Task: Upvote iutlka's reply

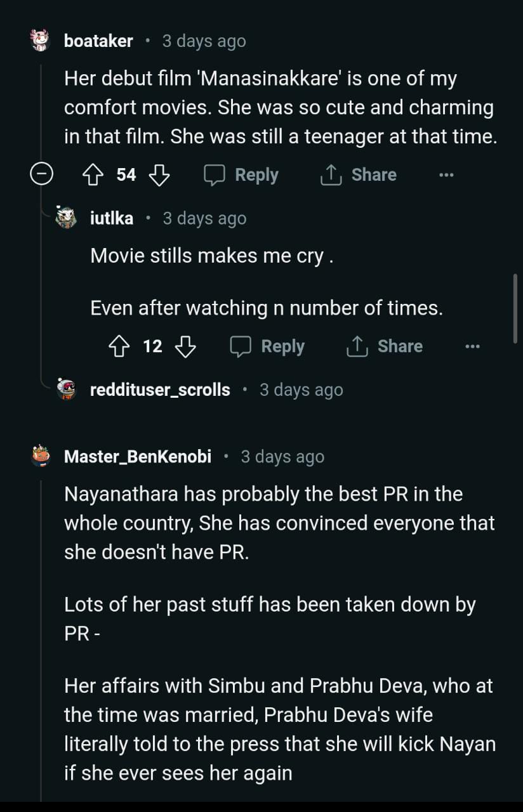Action: click(x=119, y=346)
